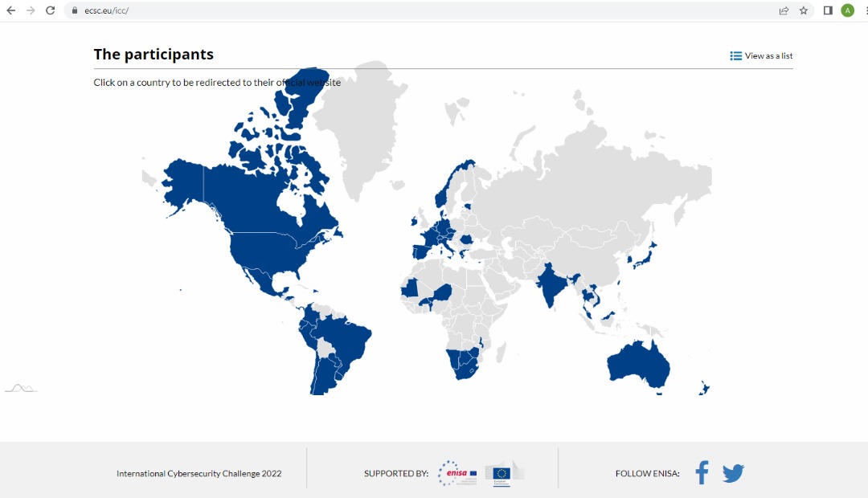
Task: Click View as a list link
Action: tap(761, 56)
